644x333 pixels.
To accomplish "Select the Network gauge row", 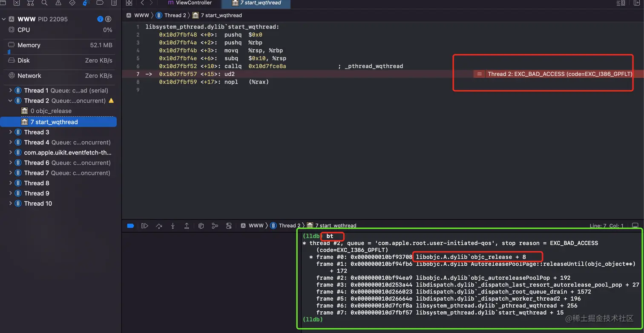I will point(60,76).
